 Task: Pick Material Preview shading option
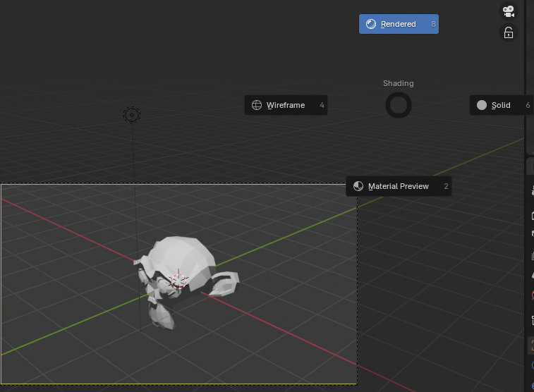(399, 186)
